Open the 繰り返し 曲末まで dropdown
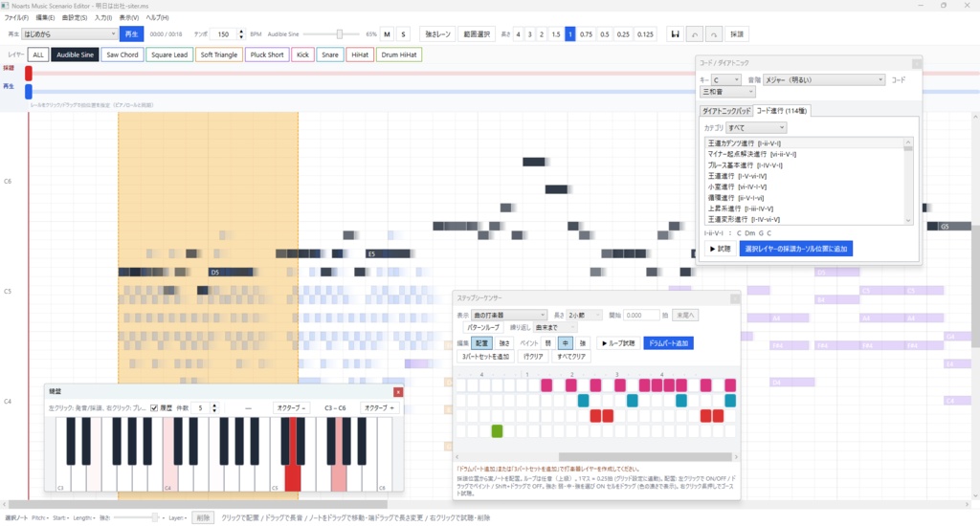The height and width of the screenshot is (526, 980). 555,327
